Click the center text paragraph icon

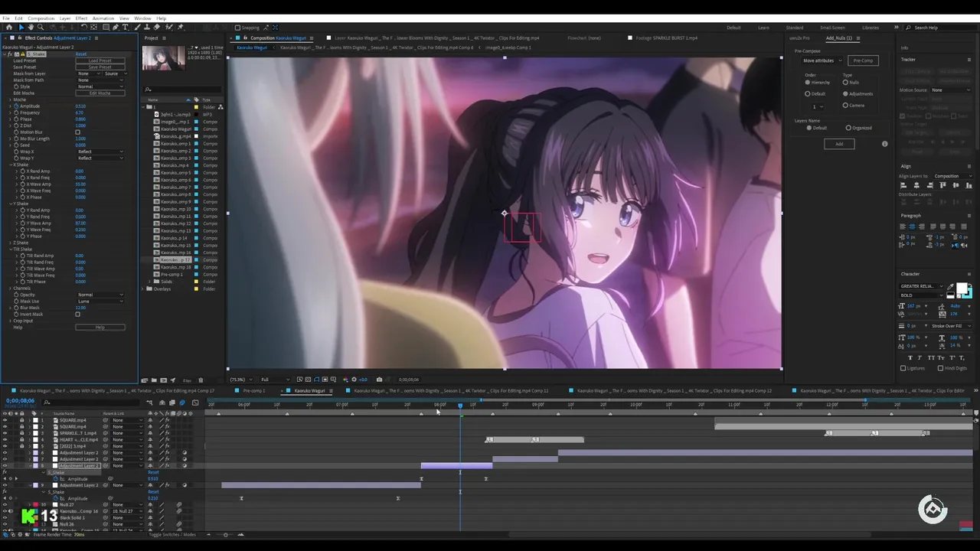[x=912, y=227]
